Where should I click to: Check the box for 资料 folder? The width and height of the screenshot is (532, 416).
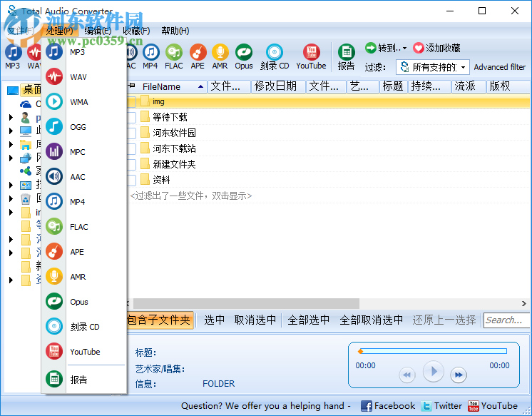coord(132,181)
